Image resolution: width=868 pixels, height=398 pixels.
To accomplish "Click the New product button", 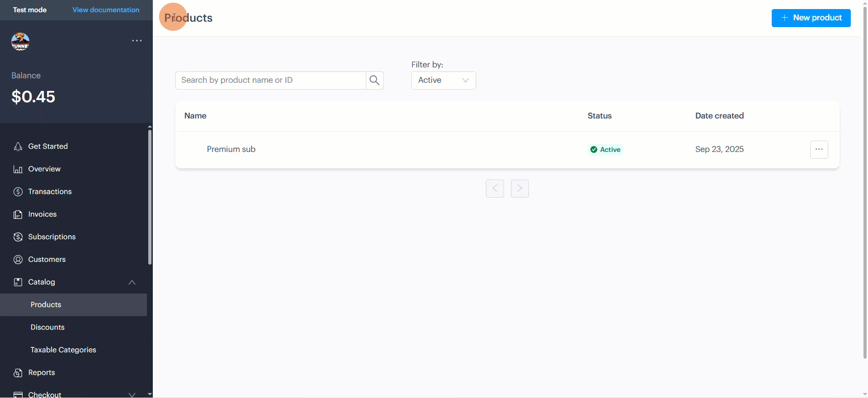I will point(811,18).
